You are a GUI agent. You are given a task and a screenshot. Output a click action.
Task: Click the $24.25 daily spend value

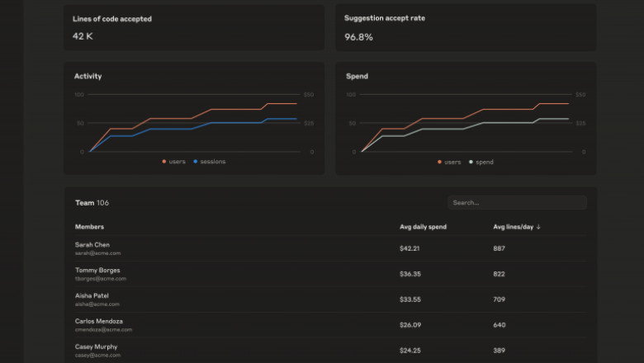coord(410,351)
